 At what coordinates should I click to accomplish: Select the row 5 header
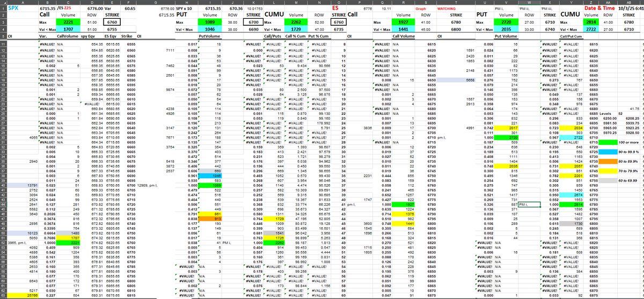pyautogui.click(x=3, y=36)
